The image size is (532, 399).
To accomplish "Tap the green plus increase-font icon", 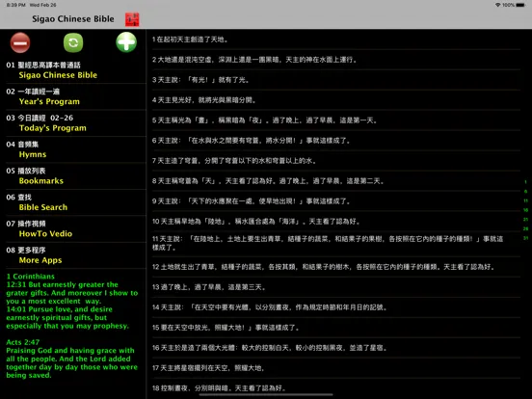I will tap(126, 42).
